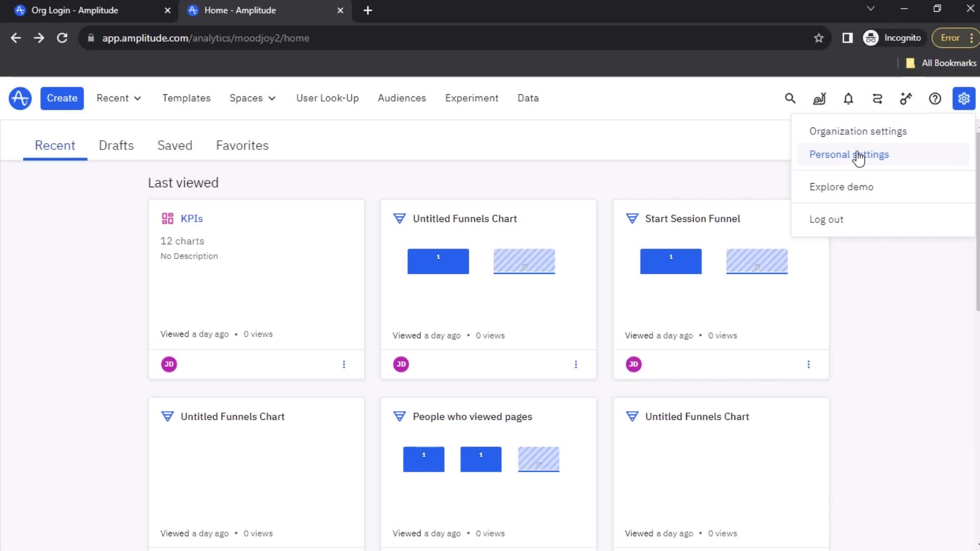
Task: Click People who viewed pages chart preview
Action: [x=481, y=459]
